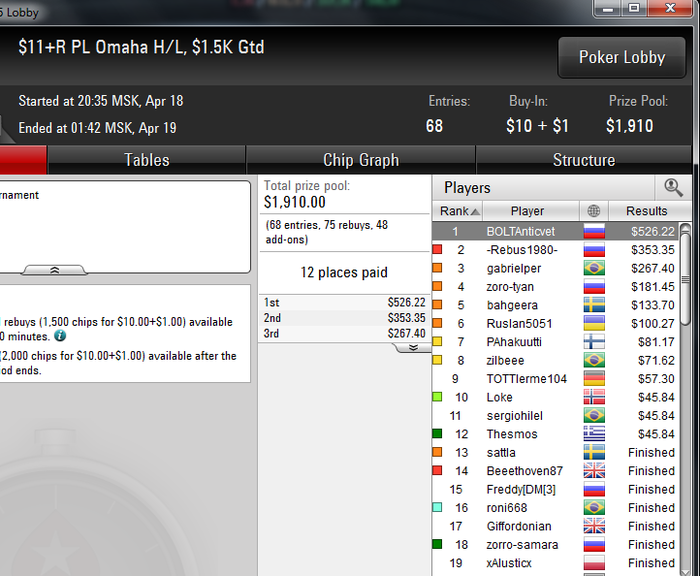
Task: Return to the Poker Lobby
Action: click(x=622, y=57)
